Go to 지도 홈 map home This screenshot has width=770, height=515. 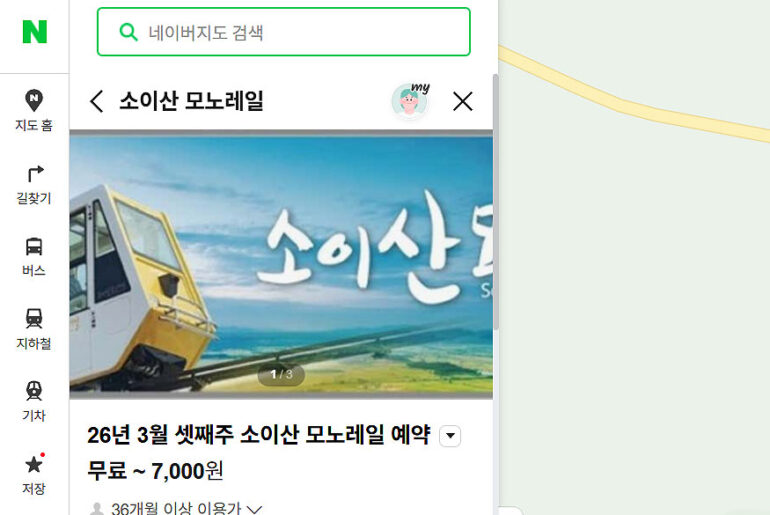click(x=34, y=110)
